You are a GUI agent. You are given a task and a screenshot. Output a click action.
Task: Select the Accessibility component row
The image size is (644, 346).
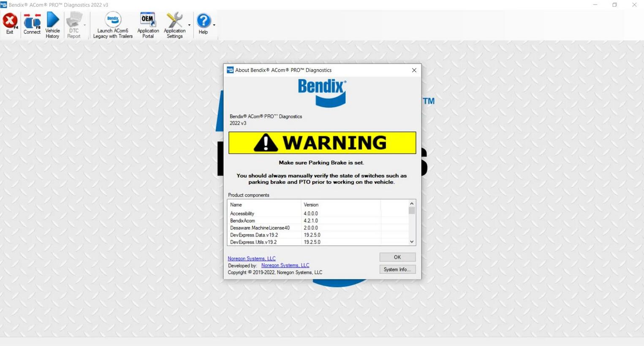pos(318,214)
